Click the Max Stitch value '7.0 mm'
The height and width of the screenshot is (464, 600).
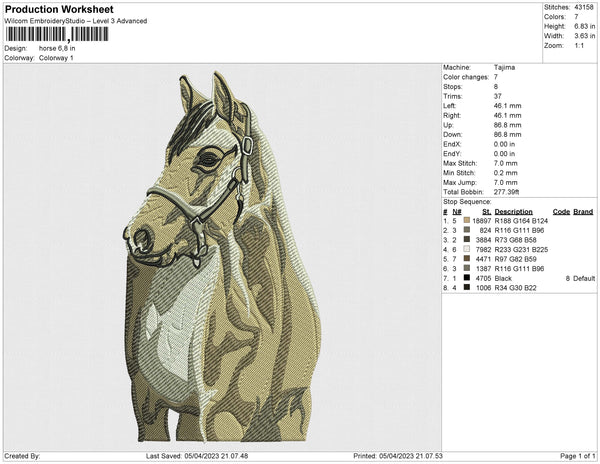coord(505,163)
